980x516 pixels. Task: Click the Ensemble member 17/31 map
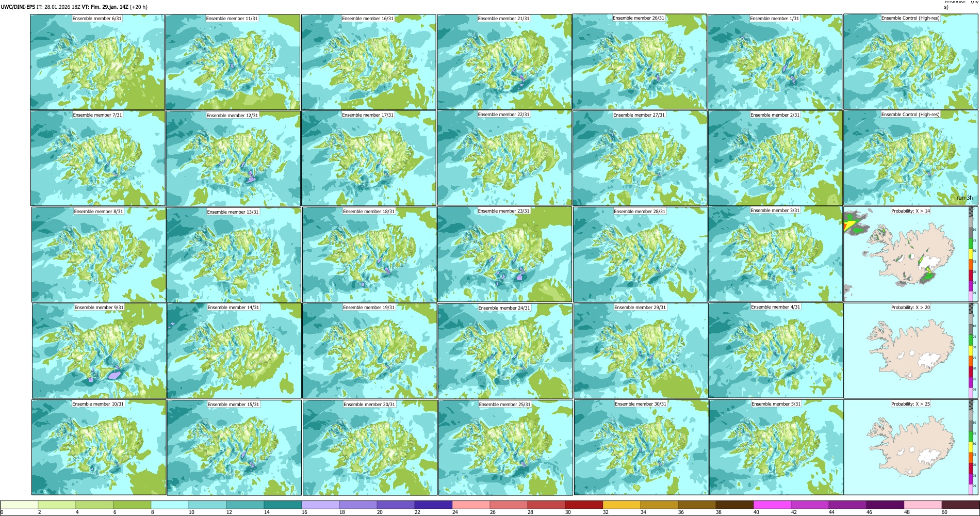point(369,158)
